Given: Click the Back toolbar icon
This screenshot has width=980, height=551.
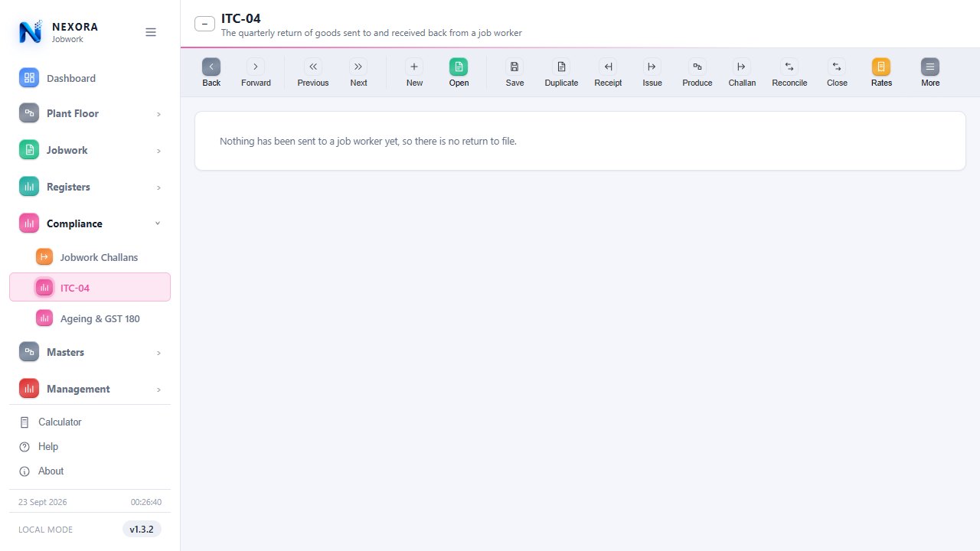Looking at the screenshot, I should 211,67.
